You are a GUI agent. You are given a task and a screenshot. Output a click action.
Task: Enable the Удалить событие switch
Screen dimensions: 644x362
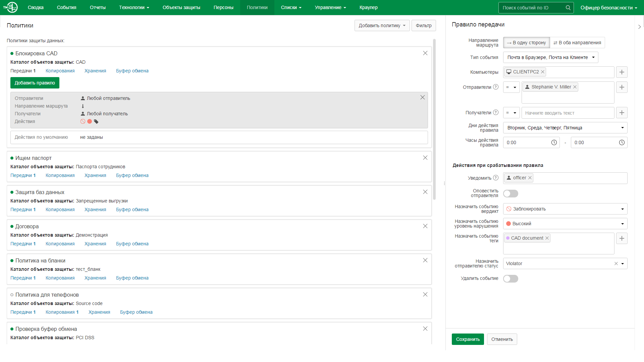pos(511,279)
